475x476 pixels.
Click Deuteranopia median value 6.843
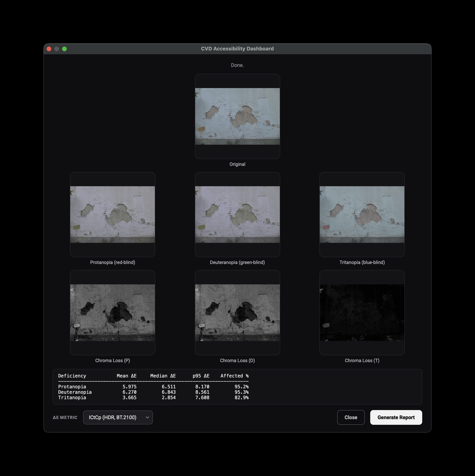(169, 392)
